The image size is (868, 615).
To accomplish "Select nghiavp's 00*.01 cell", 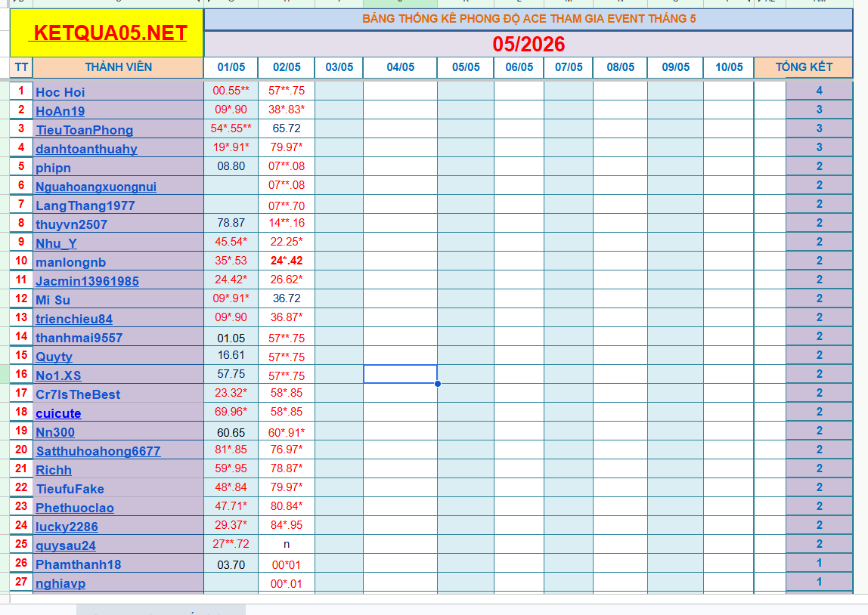I will click(x=287, y=583).
